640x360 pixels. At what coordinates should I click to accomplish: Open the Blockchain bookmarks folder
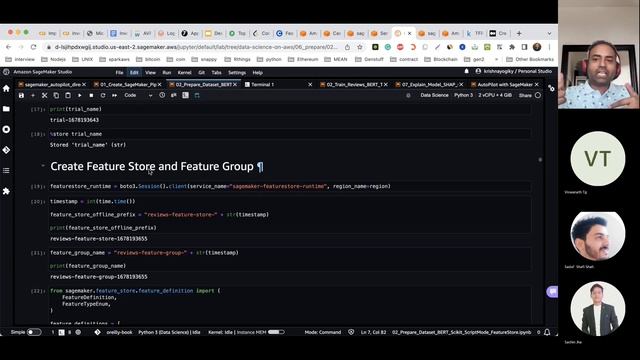click(441, 60)
